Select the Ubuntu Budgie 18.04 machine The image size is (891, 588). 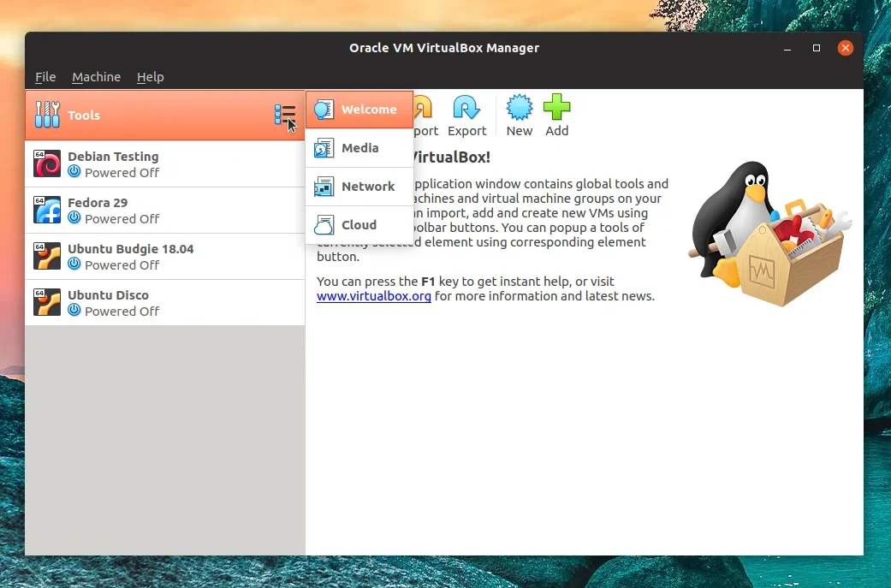pos(165,257)
